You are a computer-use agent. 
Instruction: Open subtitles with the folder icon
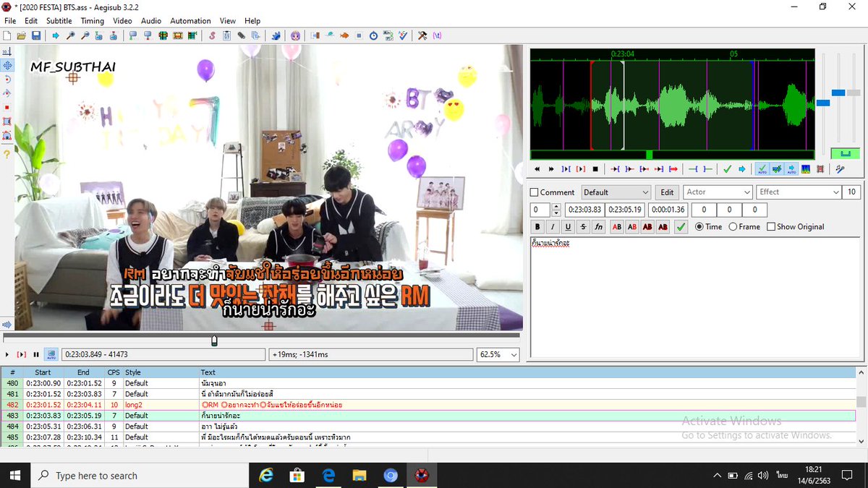(x=22, y=35)
